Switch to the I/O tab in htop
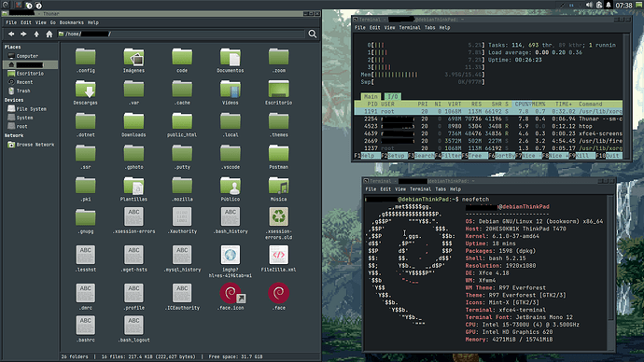 click(x=393, y=96)
